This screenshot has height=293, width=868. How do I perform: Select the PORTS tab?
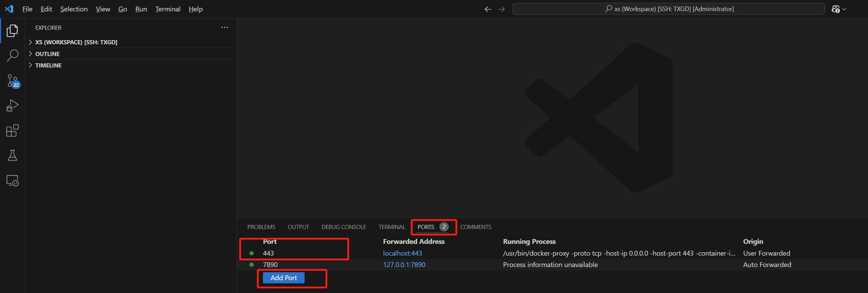tap(433, 227)
